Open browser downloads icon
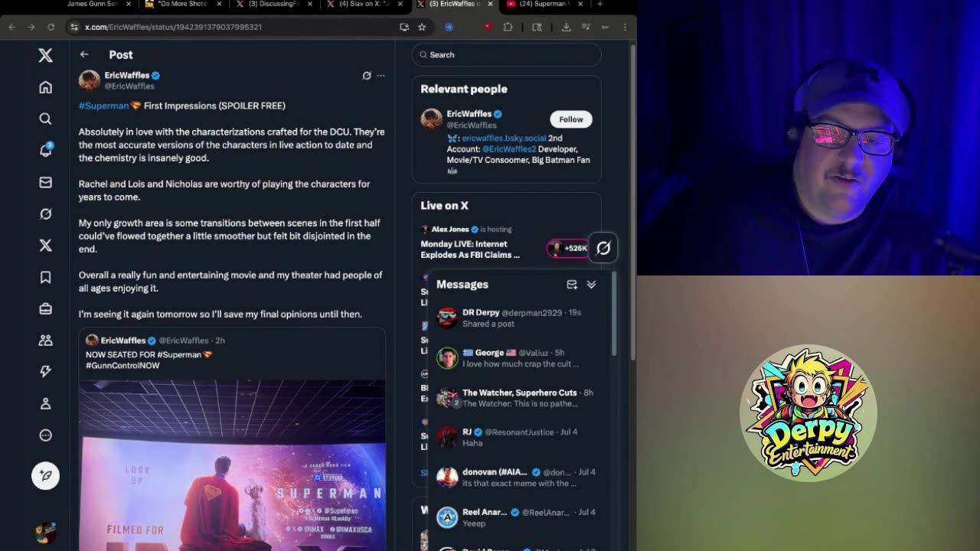 566,27
